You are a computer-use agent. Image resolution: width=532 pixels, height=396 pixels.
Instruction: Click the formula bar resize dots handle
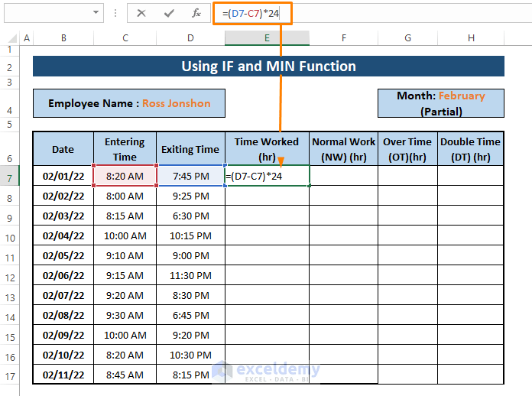click(x=115, y=13)
